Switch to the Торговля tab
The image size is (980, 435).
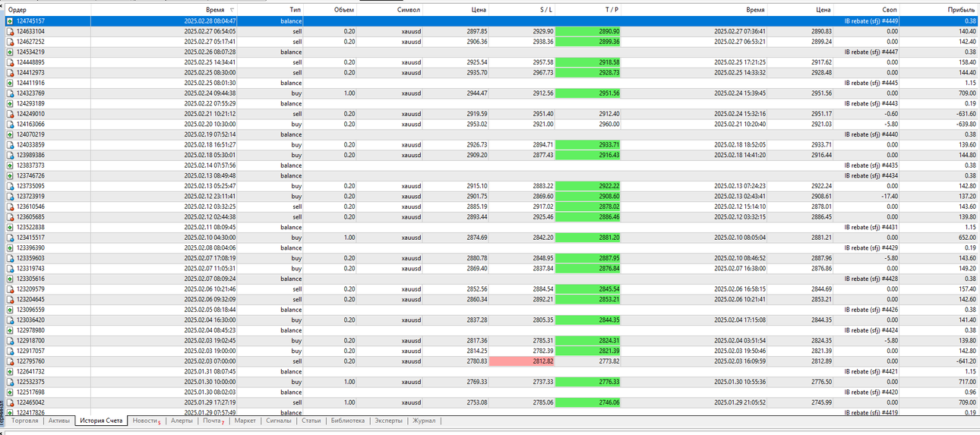[25, 421]
